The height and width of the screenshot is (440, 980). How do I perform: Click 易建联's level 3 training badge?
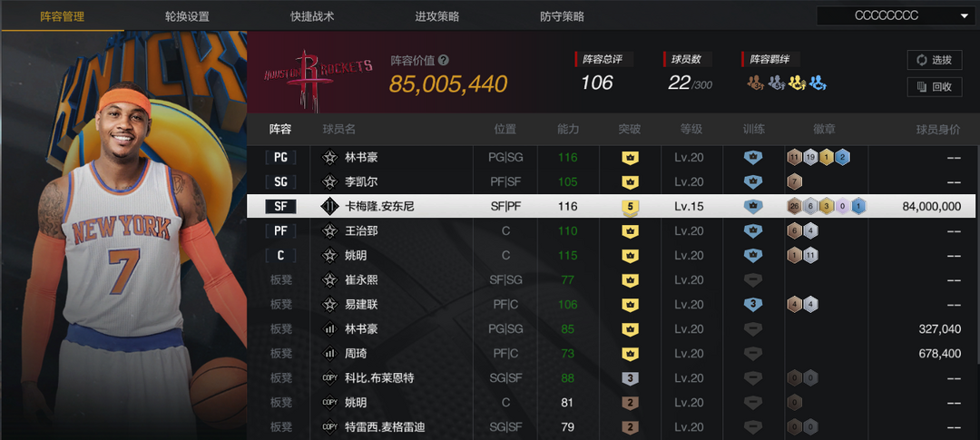pyautogui.click(x=752, y=305)
